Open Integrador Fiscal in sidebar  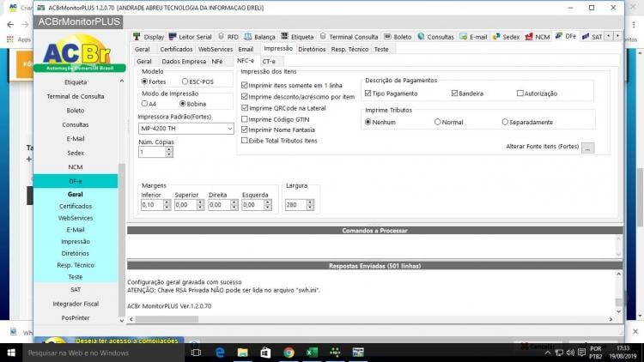[76, 304]
